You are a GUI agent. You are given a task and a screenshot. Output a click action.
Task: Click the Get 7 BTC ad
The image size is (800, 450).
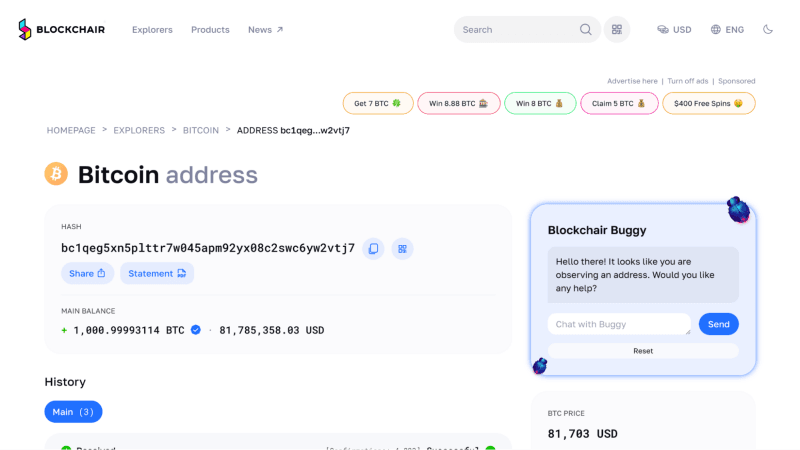tap(378, 103)
